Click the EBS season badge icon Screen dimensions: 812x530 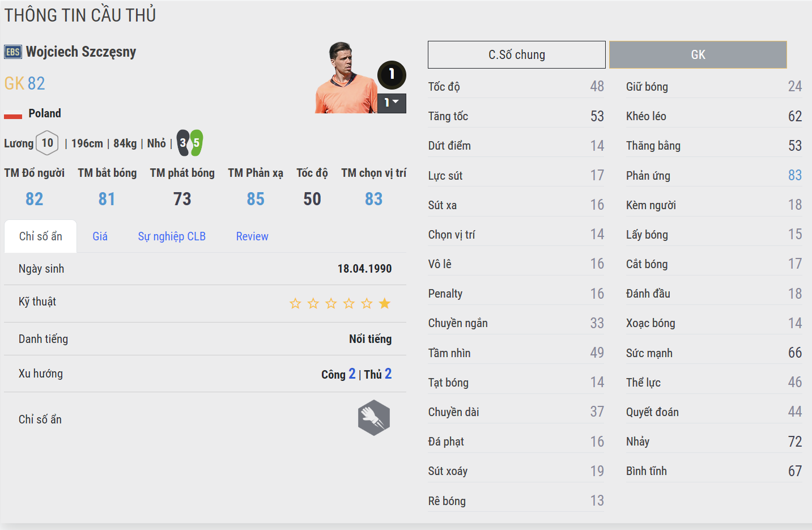click(13, 52)
